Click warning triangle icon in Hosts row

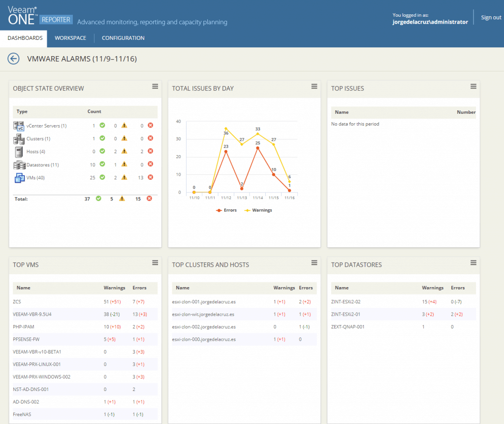coord(125,152)
